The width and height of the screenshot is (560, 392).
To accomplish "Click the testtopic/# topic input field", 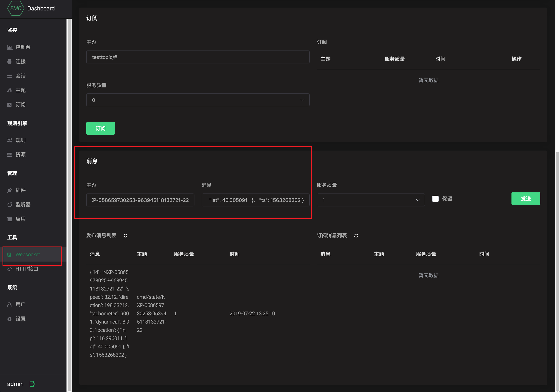I will (198, 57).
